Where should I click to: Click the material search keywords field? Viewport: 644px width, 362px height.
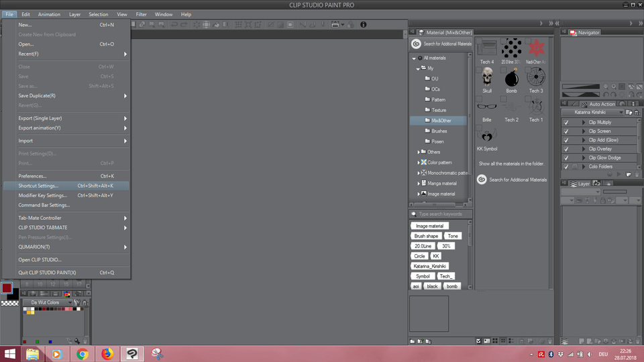444,215
